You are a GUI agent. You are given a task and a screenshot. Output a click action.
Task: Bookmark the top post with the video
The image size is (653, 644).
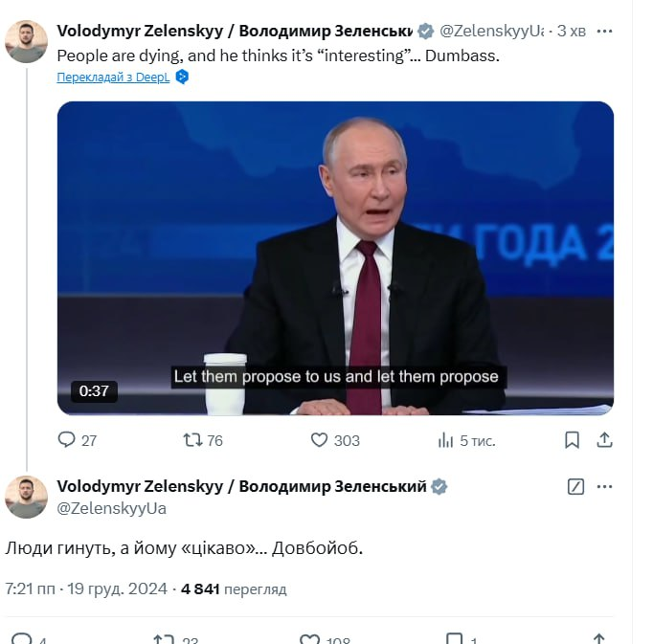point(572,440)
